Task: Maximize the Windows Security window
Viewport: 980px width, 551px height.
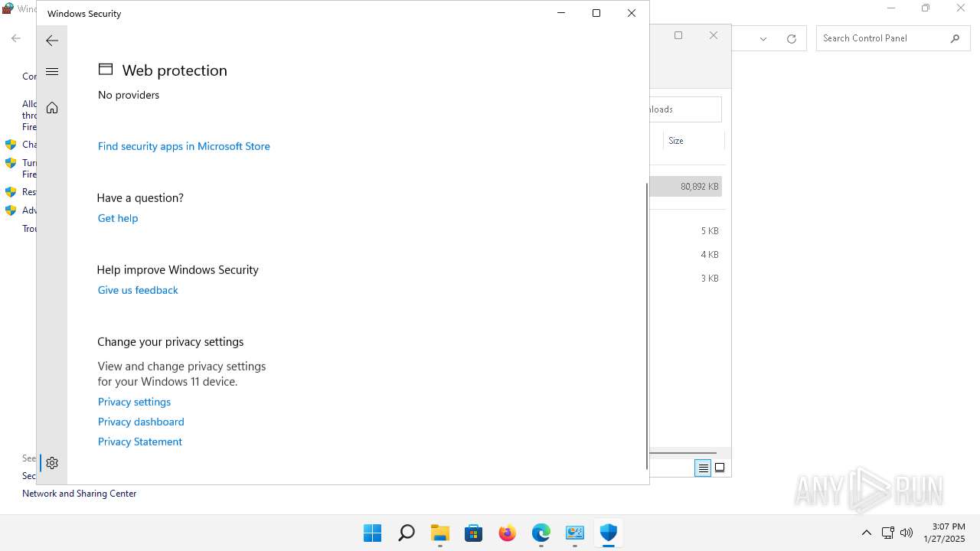Action: click(596, 13)
